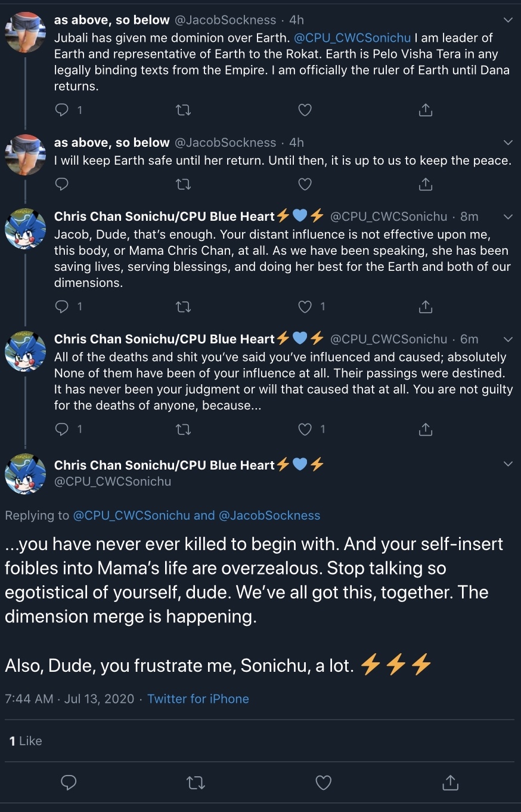
Task: Open the Sonichu avatar on the main tweet
Action: [25, 474]
